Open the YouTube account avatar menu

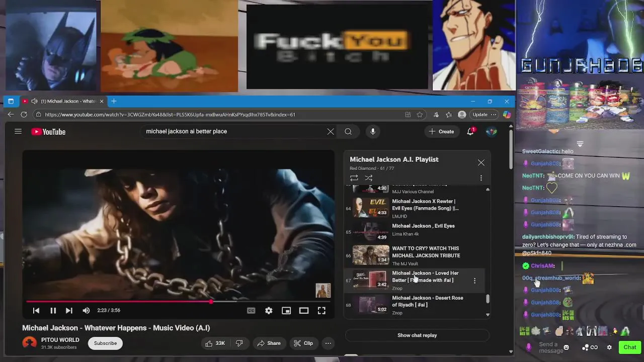point(492,132)
